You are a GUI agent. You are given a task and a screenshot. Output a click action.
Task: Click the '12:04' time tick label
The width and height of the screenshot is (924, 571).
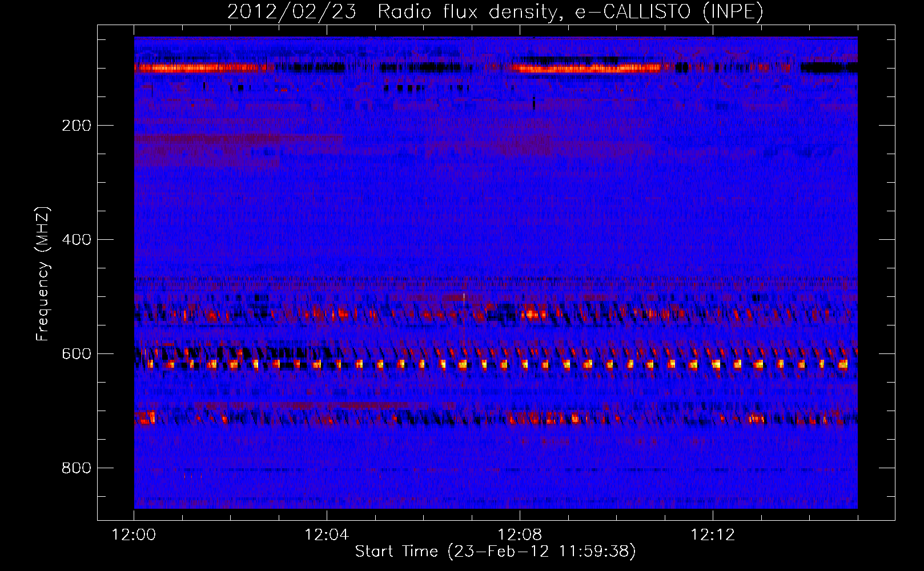[x=327, y=535]
